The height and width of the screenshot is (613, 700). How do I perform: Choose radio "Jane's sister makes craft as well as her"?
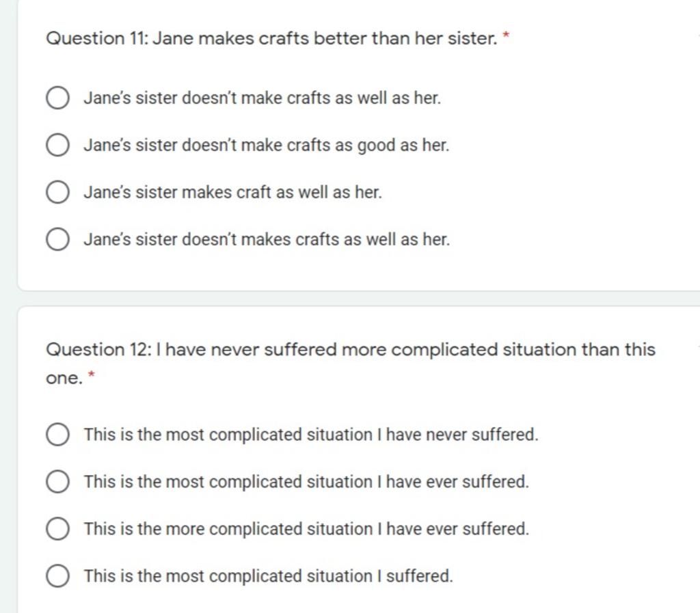[x=57, y=192]
